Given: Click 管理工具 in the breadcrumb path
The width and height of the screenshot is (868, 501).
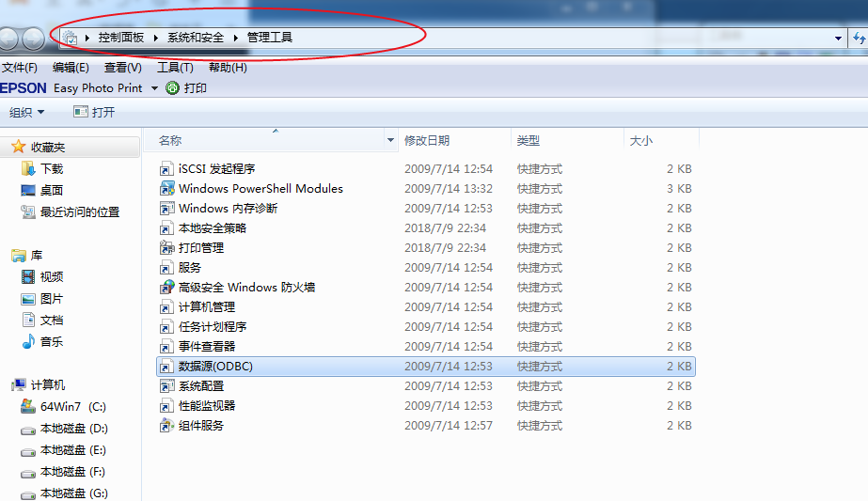Looking at the screenshot, I should coord(270,38).
